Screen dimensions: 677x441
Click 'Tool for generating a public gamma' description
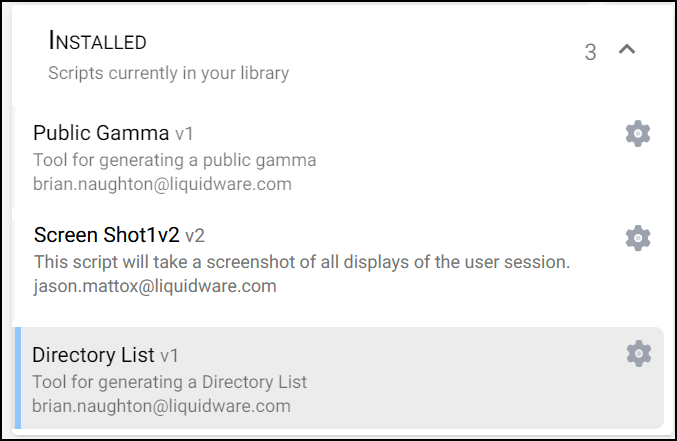[x=175, y=160]
